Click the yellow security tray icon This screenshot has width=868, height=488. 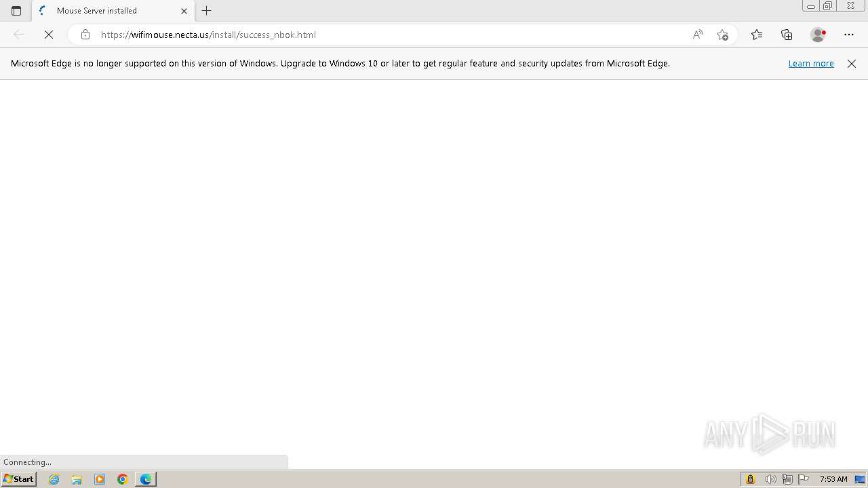coord(750,479)
